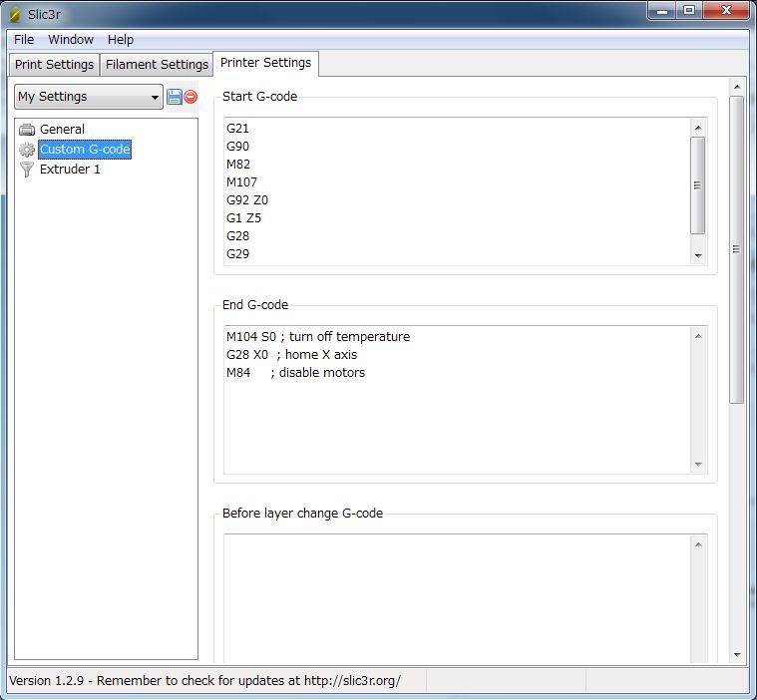This screenshot has height=700, width=757.
Task: Click the G1 Z5 line in Start G-code
Action: 243,218
